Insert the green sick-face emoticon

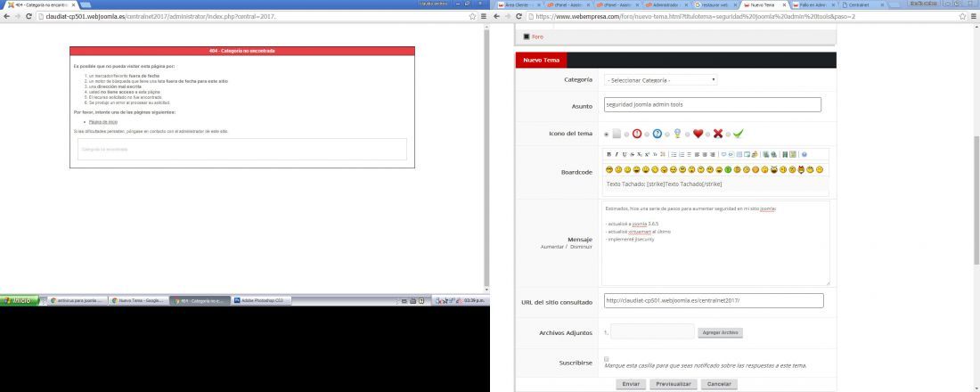point(728,169)
